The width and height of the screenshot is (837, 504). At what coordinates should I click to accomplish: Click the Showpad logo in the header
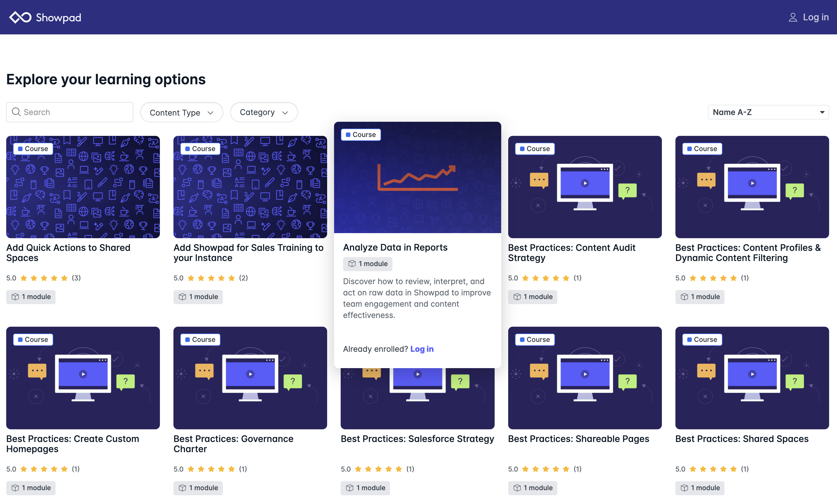pyautogui.click(x=44, y=17)
